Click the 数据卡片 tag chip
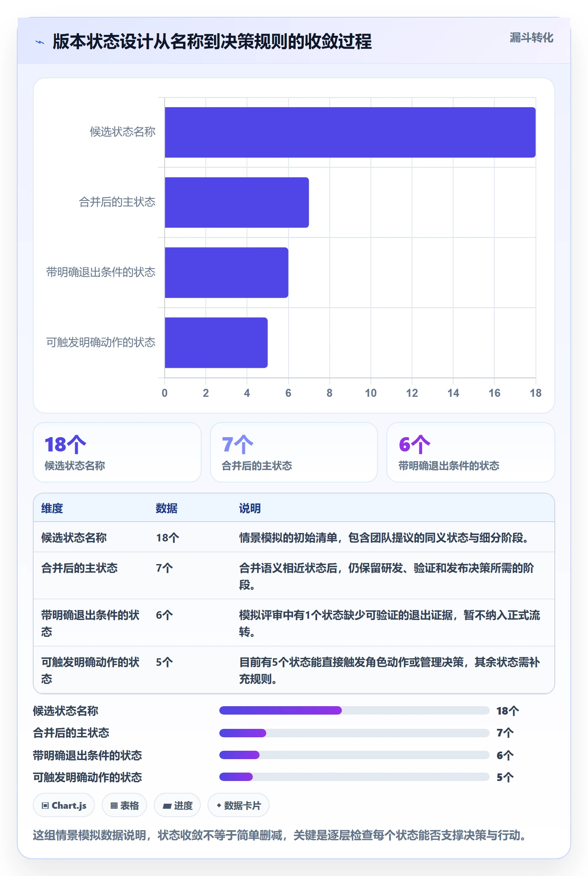This screenshot has height=876, width=588. (x=239, y=805)
